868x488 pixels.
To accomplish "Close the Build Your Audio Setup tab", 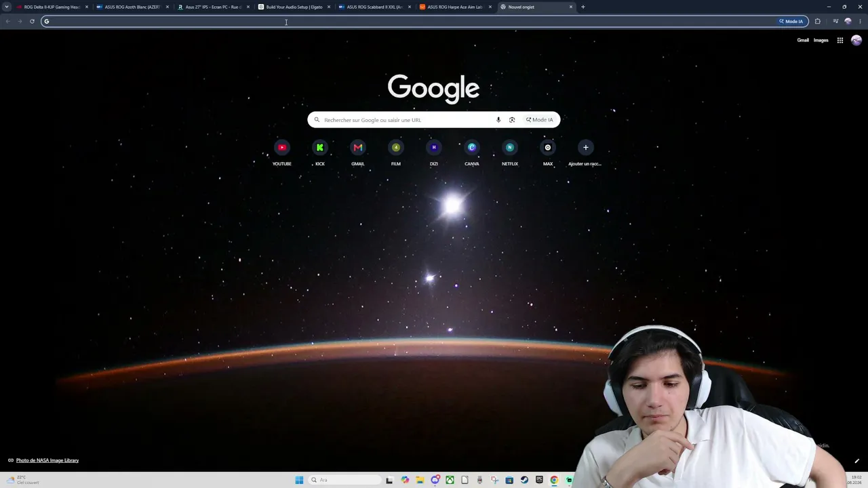I will [329, 7].
